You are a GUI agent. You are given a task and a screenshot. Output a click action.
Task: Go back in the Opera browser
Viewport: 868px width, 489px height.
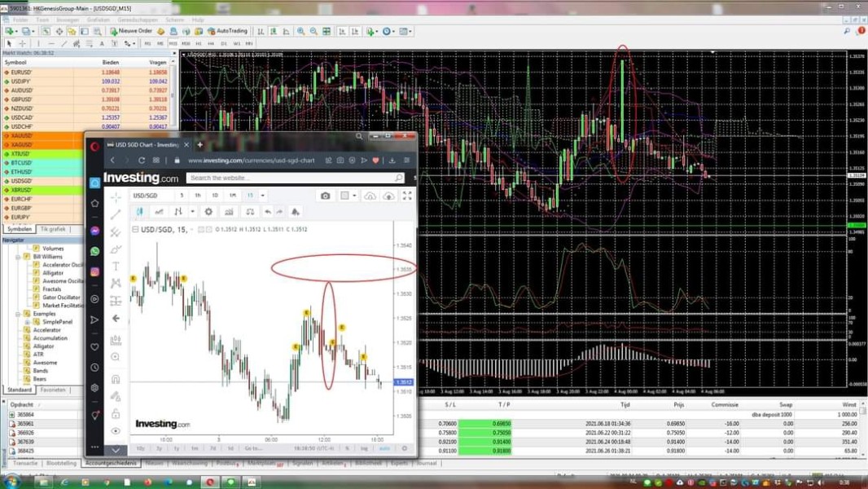coord(112,160)
